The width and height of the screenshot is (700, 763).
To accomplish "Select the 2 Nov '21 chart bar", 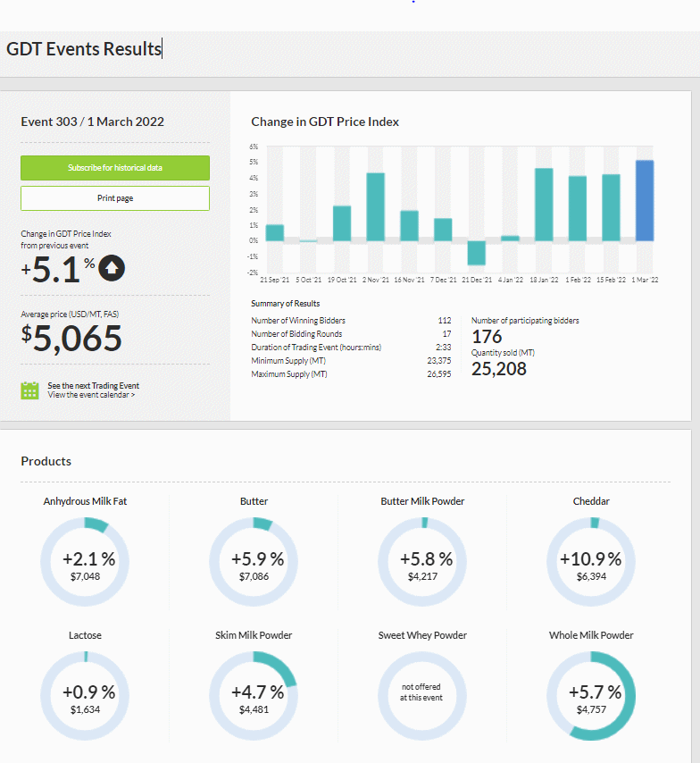I will coord(376,206).
